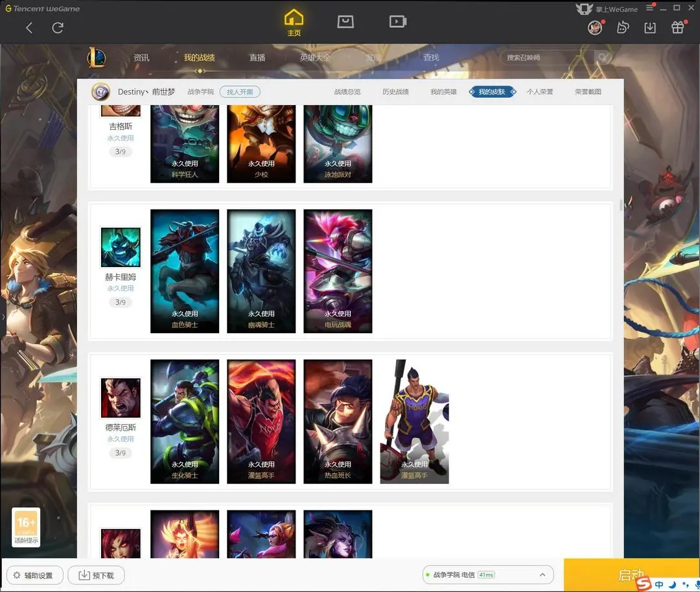The width and height of the screenshot is (700, 592).
Task: Select the 灌篮高手 purple-jersey model card
Action: 414,421
